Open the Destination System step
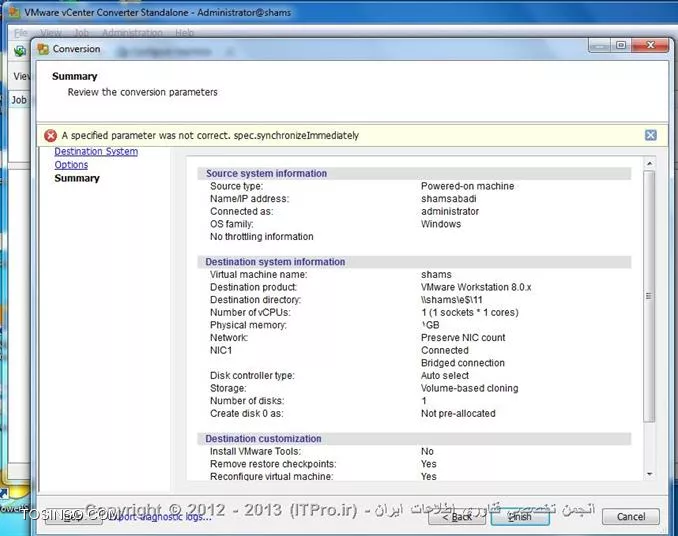 point(96,152)
